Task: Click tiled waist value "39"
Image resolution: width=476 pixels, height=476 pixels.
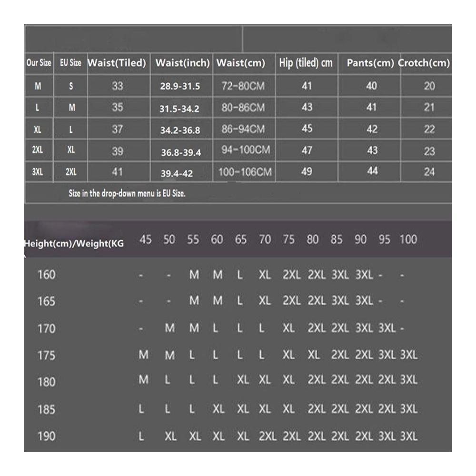Action: click(118, 151)
